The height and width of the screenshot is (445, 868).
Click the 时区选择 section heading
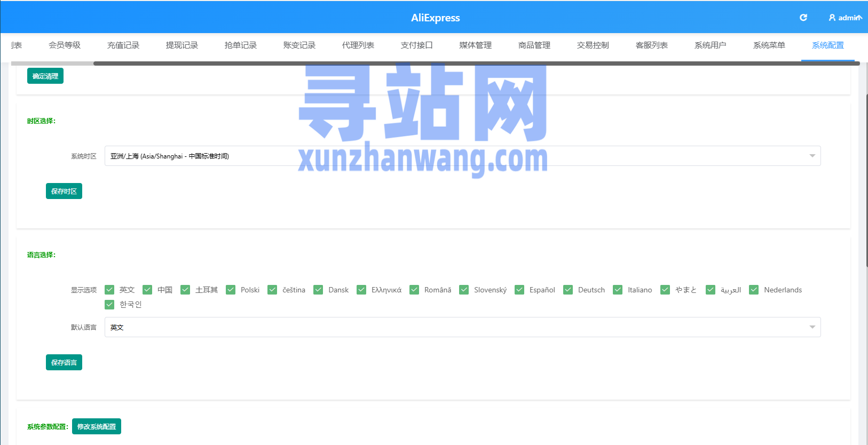pos(41,121)
